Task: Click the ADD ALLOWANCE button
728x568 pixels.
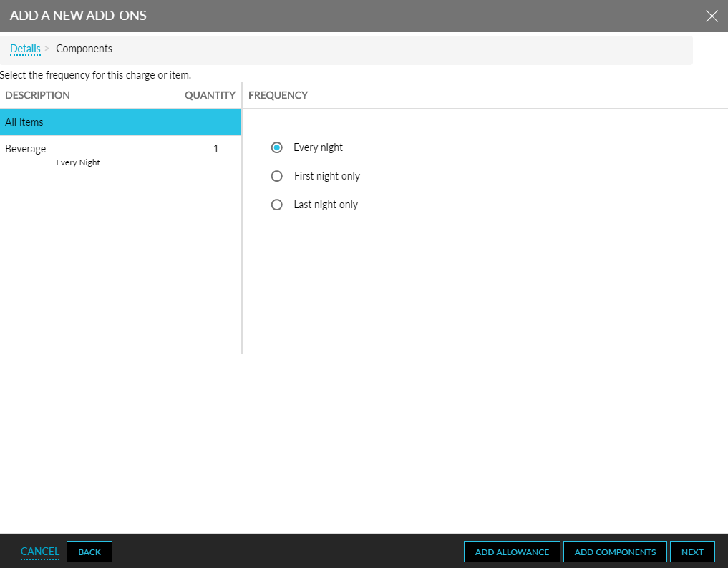Action: 511,552
